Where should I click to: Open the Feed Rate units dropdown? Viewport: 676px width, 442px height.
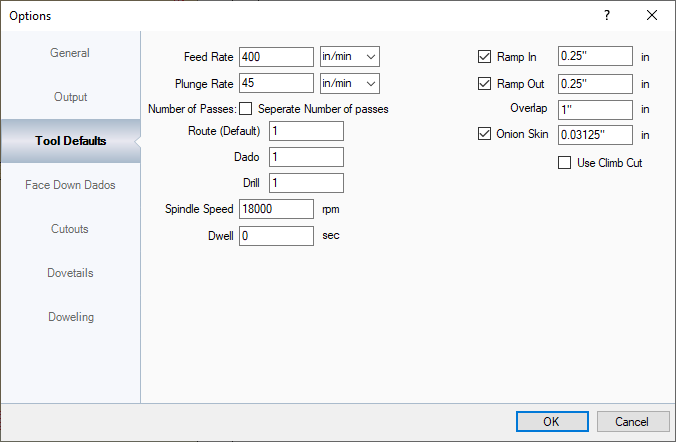(349, 57)
